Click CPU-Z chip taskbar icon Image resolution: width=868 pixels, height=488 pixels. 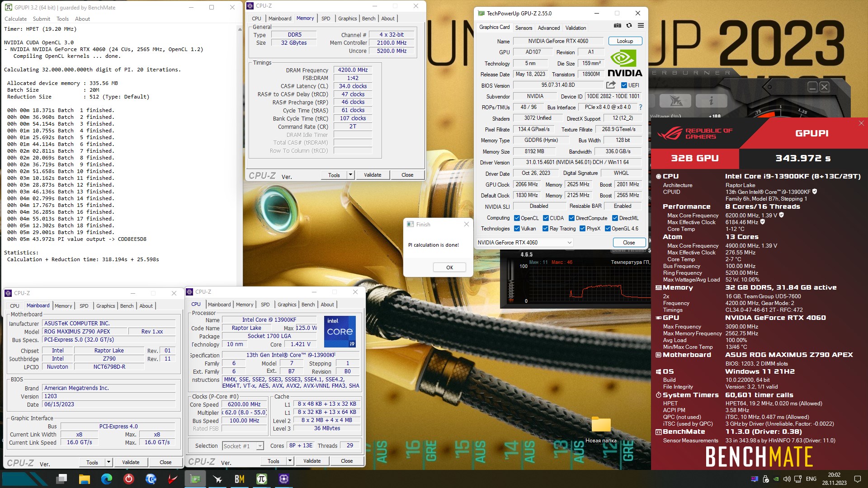(284, 479)
